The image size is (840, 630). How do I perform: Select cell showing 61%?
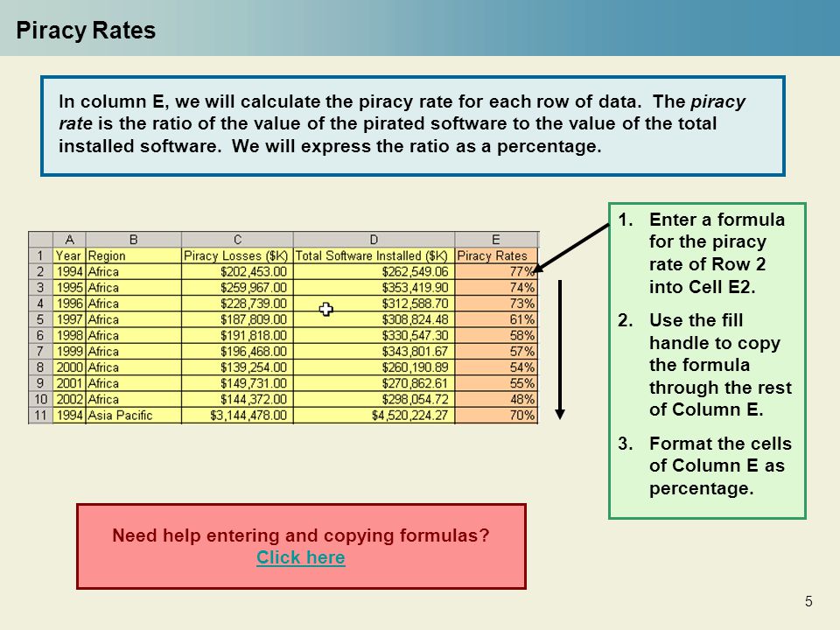pyautogui.click(x=496, y=320)
